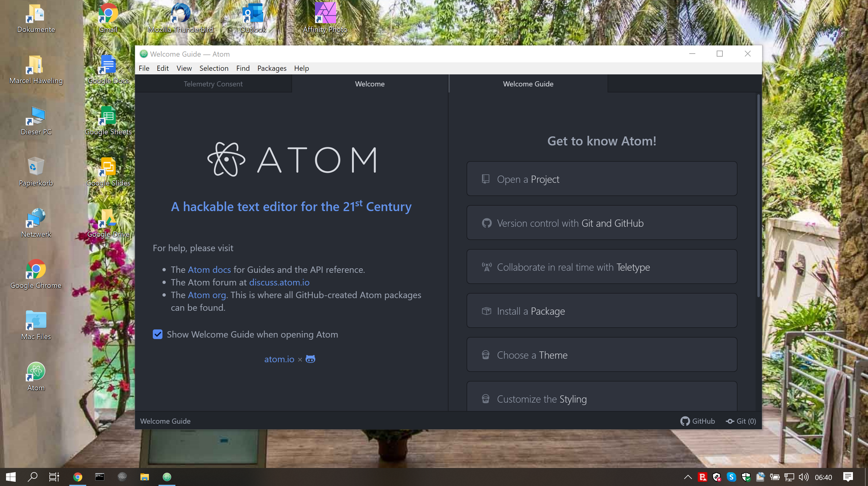Click the Skype icon in the system tray
Viewport: 868px width, 486px height.
(731, 477)
